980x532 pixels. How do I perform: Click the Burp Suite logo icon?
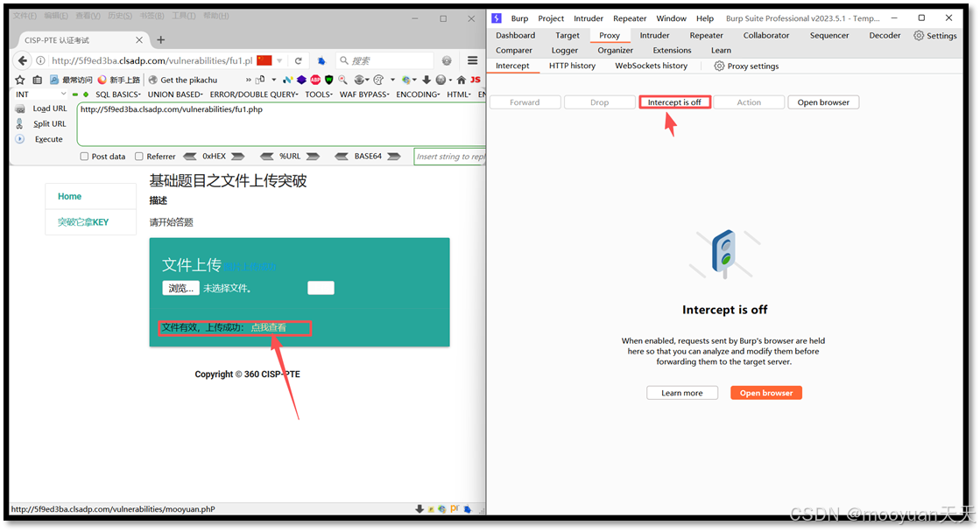tap(497, 18)
